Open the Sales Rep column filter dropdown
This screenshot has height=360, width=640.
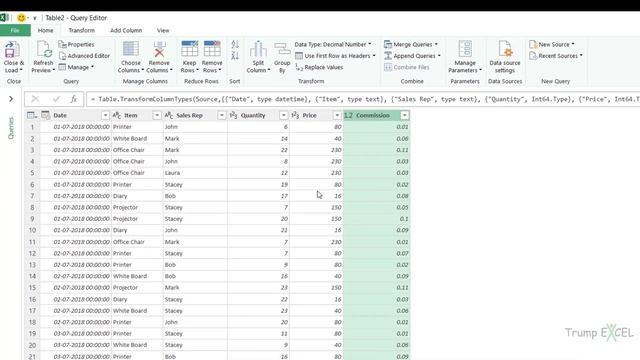tap(222, 116)
